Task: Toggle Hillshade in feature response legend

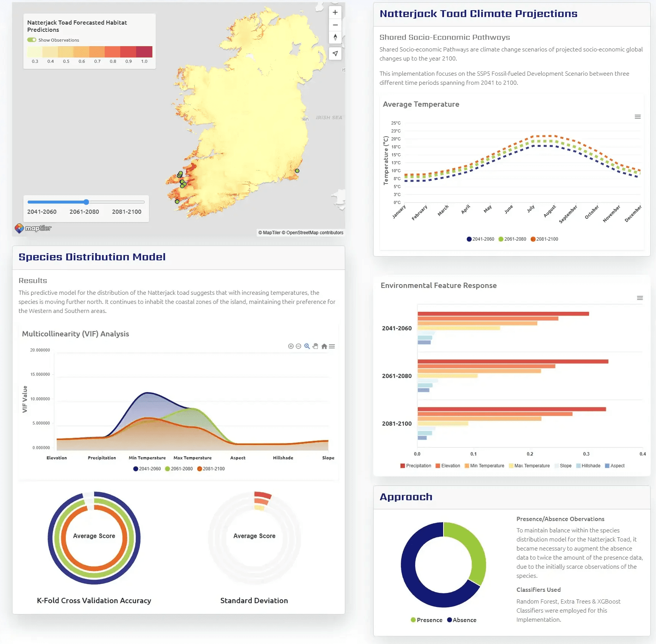Action: (x=588, y=466)
